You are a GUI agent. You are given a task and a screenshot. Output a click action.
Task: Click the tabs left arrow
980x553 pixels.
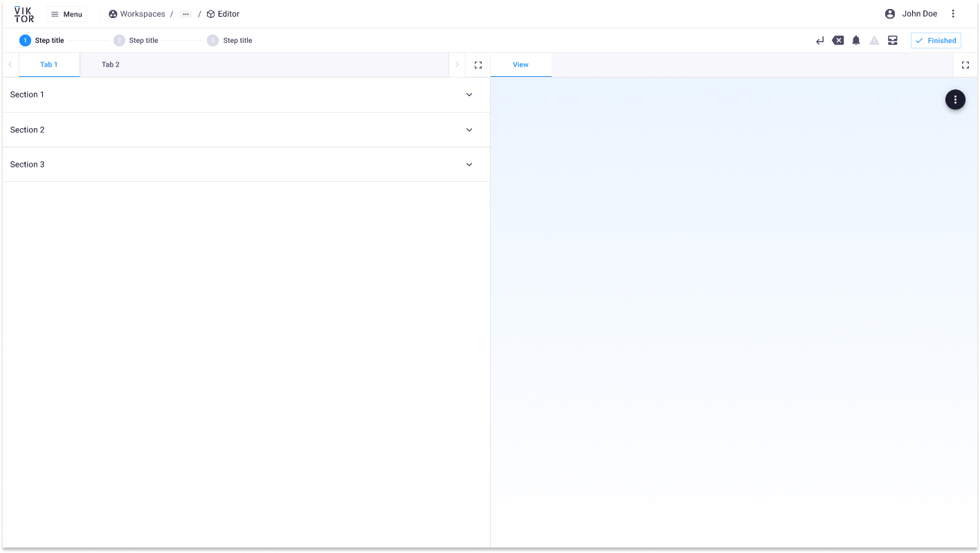(10, 64)
